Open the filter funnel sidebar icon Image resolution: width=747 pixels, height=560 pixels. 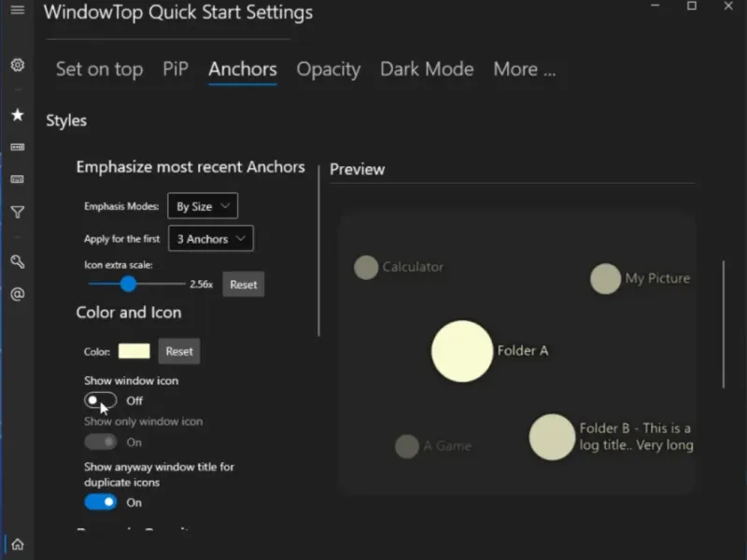click(17, 213)
